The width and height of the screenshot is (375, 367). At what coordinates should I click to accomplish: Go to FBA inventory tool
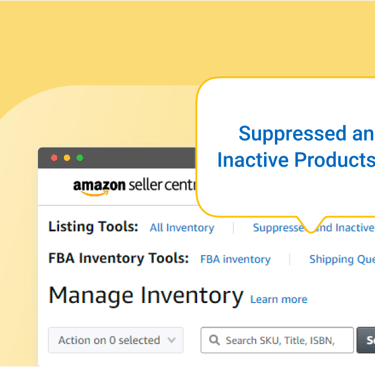tap(235, 259)
